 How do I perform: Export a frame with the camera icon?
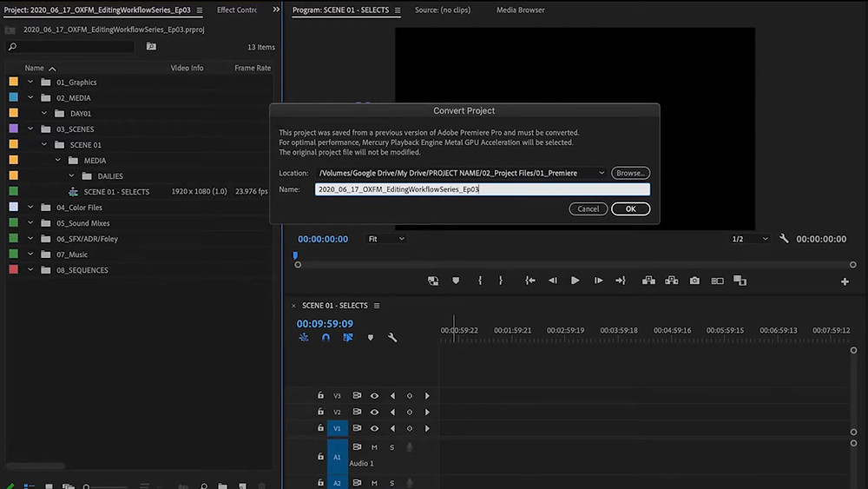(694, 281)
